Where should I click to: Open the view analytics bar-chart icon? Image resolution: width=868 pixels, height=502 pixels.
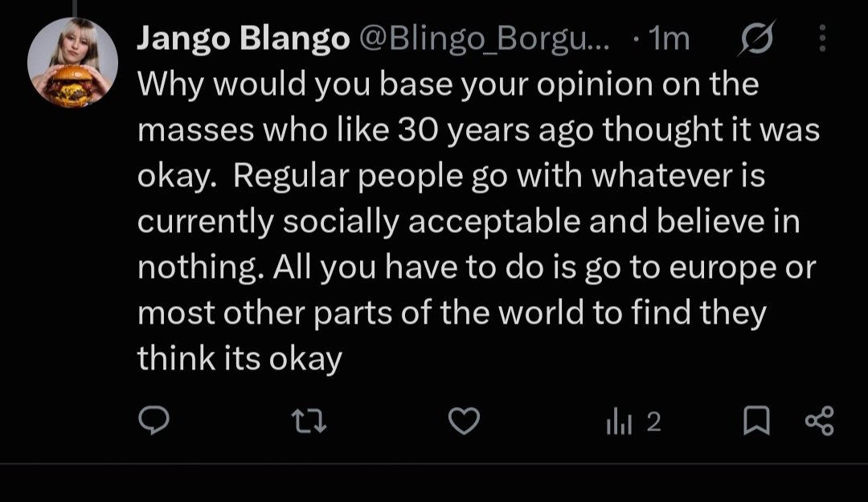coord(619,421)
